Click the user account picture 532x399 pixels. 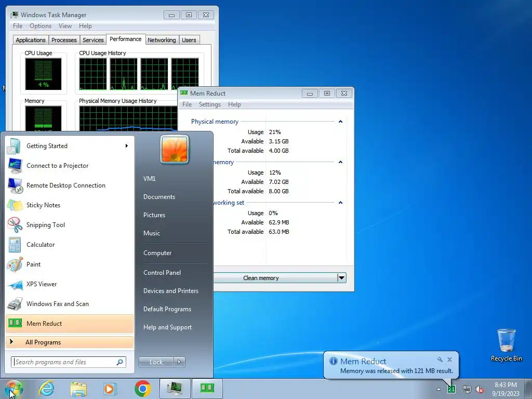175,149
